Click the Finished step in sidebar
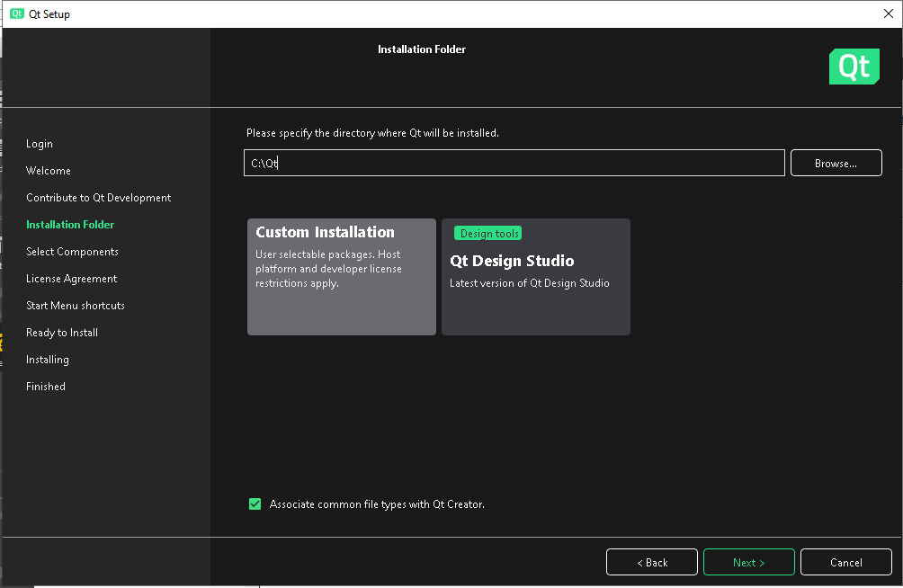The height and width of the screenshot is (588, 903). click(x=46, y=387)
